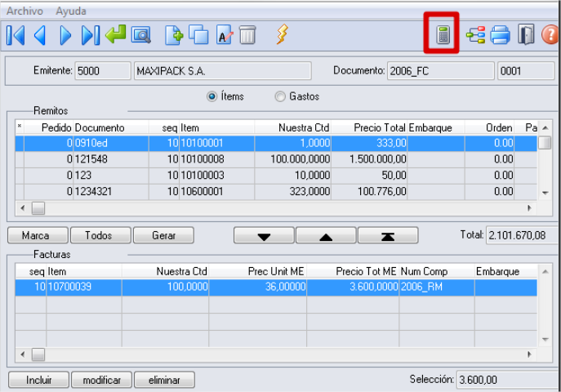Click Remitos Documento column header

[111, 127]
